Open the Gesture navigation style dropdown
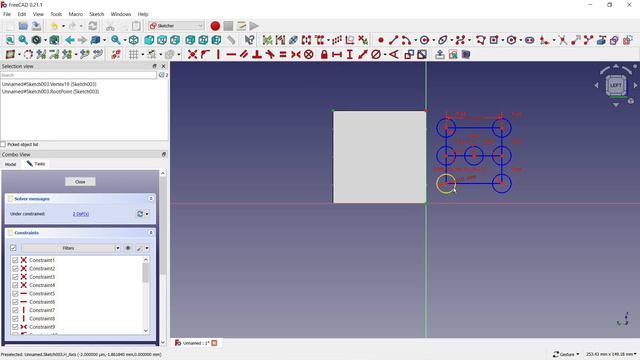640x360 pixels. (x=566, y=354)
